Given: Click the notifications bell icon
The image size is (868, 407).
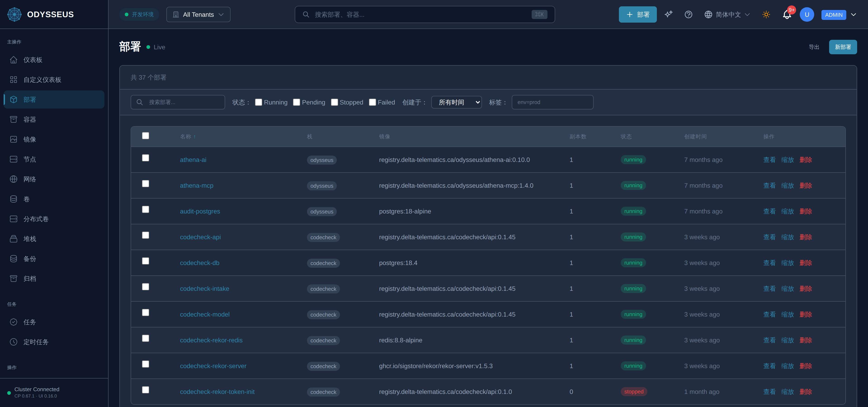Looking at the screenshot, I should coord(787,14).
